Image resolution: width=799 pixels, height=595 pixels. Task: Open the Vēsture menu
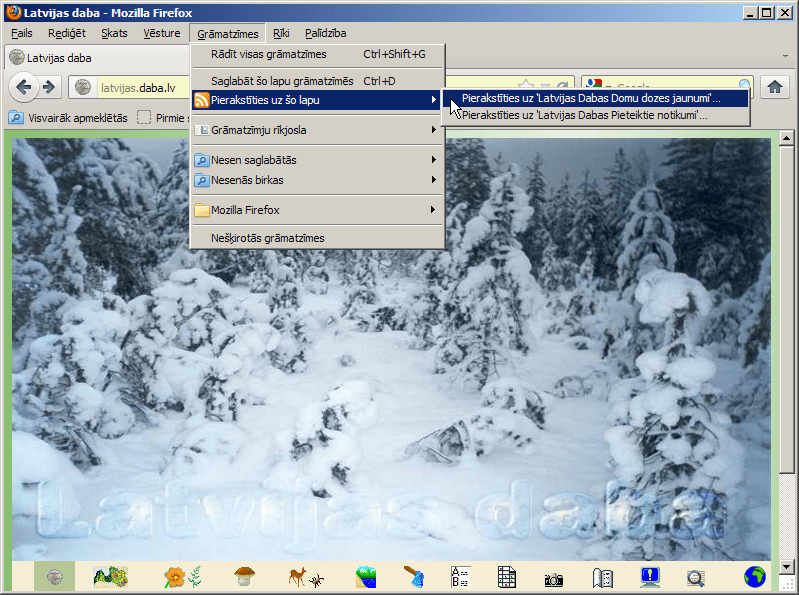click(162, 34)
